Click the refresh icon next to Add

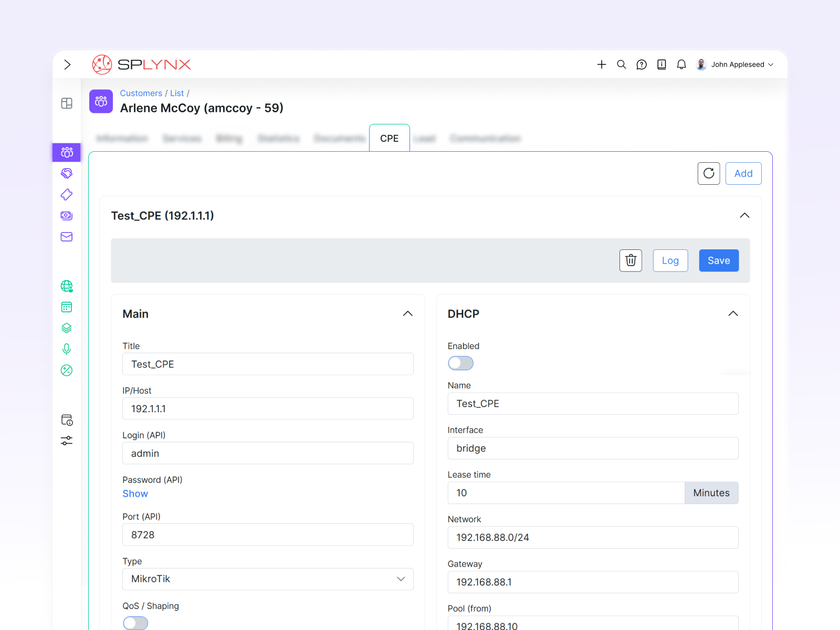(708, 173)
